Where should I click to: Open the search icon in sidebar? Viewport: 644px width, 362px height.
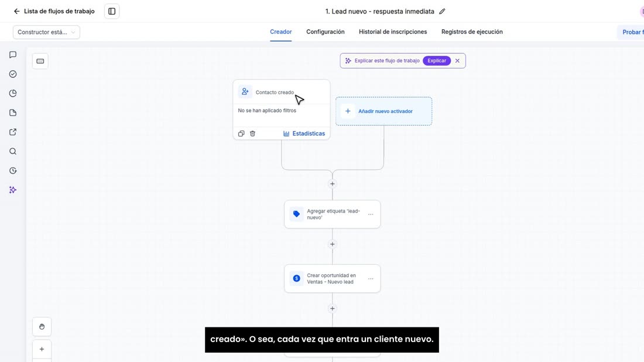click(13, 151)
